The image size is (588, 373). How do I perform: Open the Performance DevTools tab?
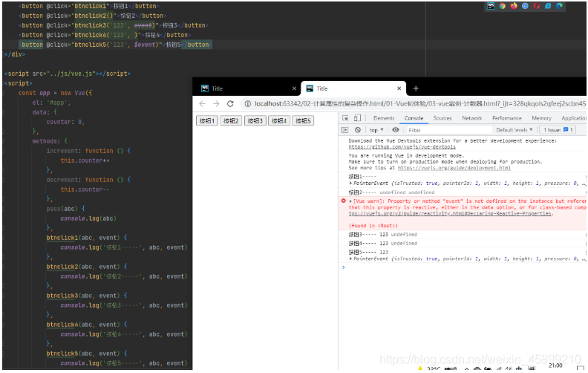pyautogui.click(x=506, y=118)
